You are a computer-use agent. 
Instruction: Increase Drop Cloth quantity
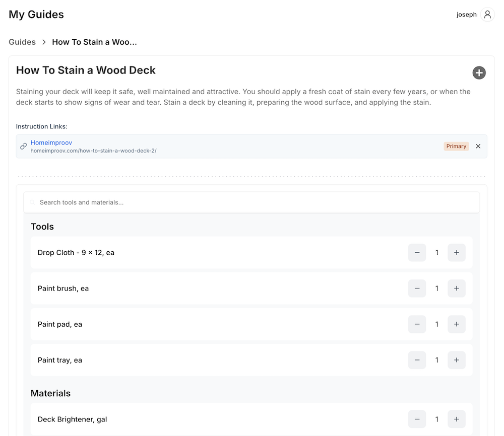pos(457,253)
